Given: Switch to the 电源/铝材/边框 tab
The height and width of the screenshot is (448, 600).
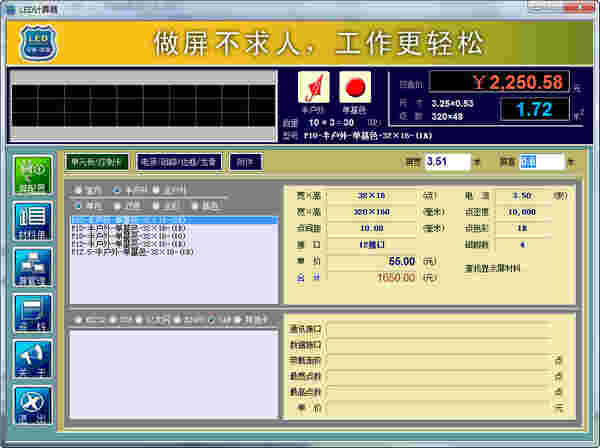Looking at the screenshot, I should (x=178, y=161).
